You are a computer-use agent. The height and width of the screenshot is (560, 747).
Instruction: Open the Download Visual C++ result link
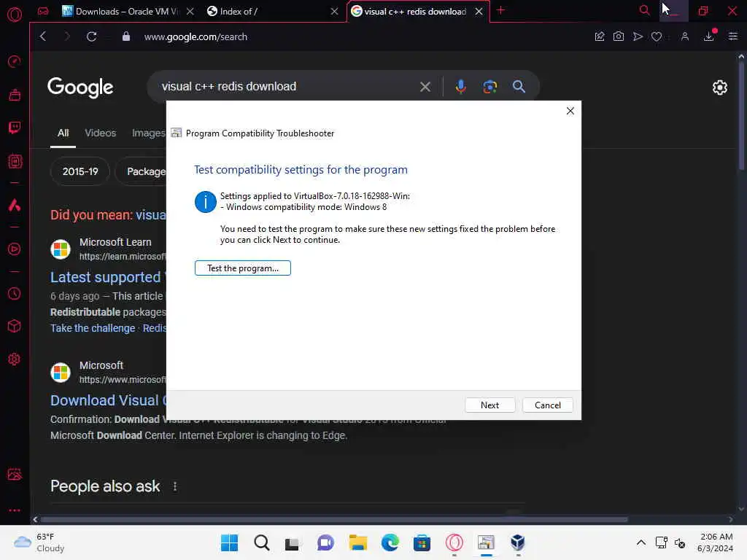click(x=108, y=400)
